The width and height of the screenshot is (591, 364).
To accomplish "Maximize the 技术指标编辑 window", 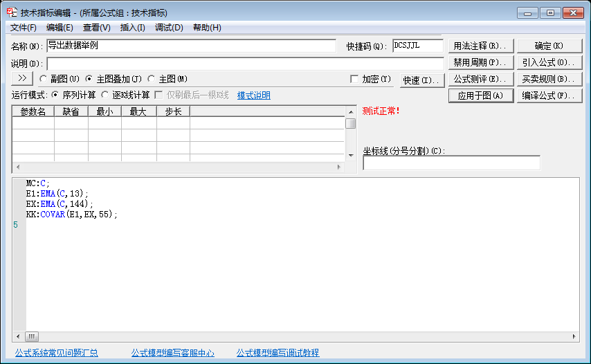I will tap(550, 13).
